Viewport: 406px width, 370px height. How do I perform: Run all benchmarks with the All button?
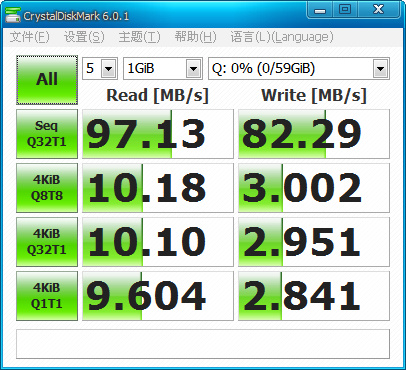point(47,80)
